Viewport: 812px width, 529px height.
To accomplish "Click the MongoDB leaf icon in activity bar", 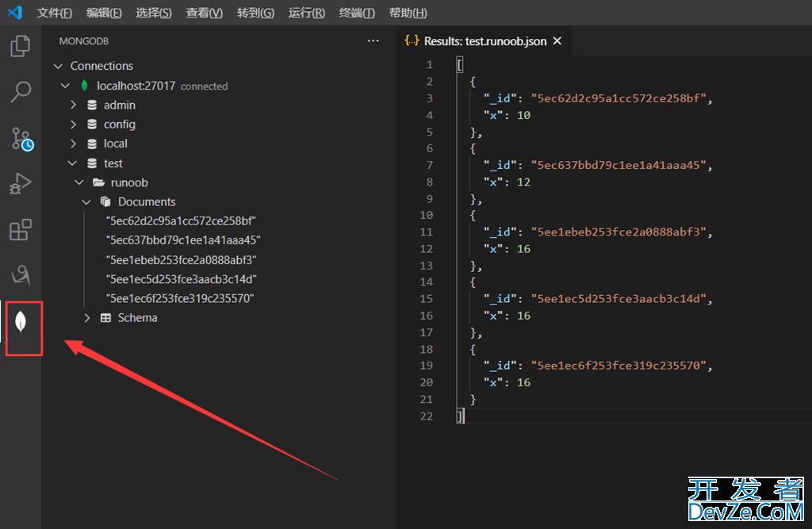I will pyautogui.click(x=21, y=322).
